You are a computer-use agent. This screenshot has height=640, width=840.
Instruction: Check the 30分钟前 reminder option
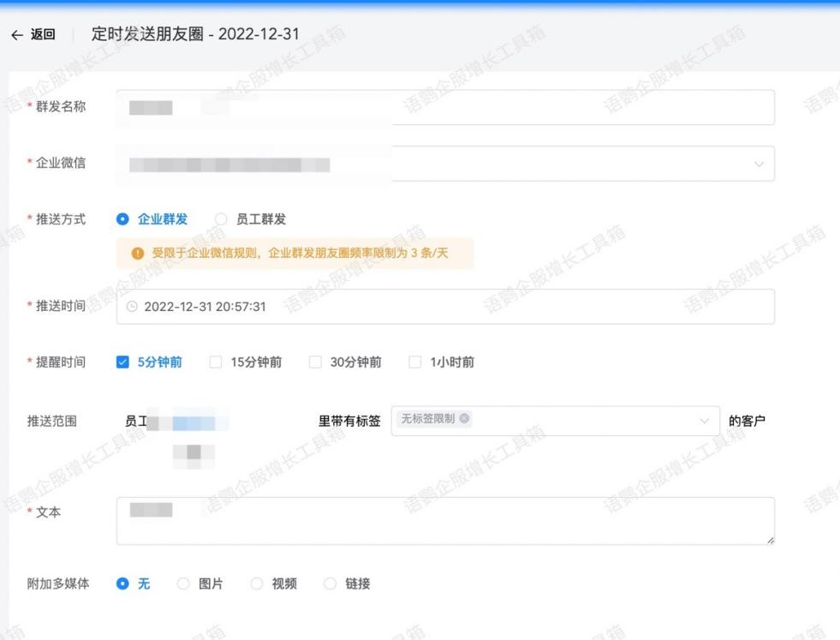[315, 362]
